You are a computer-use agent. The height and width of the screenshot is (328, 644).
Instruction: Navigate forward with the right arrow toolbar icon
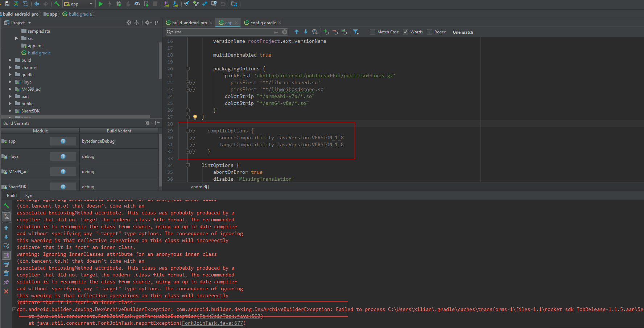coord(46,4)
